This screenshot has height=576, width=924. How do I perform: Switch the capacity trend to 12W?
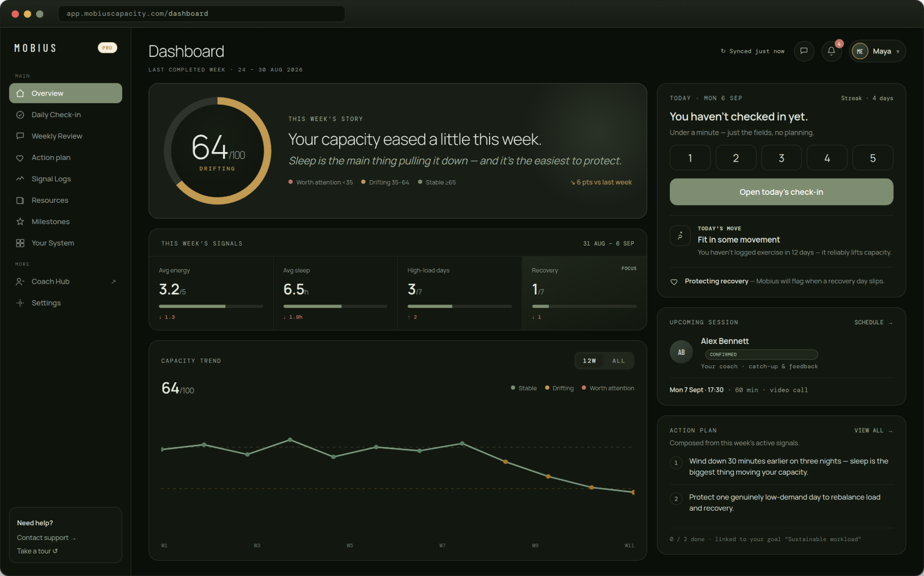point(589,361)
